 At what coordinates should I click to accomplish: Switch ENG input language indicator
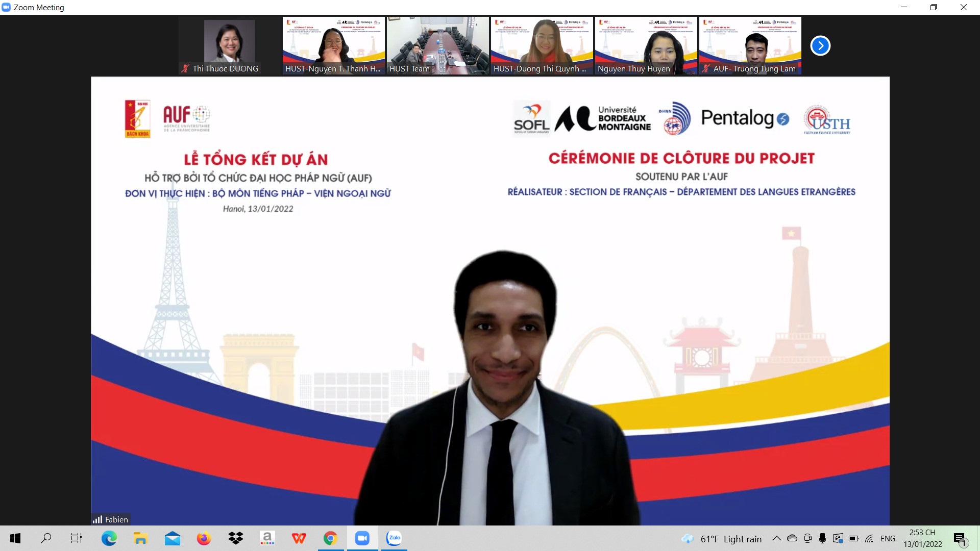coord(888,538)
